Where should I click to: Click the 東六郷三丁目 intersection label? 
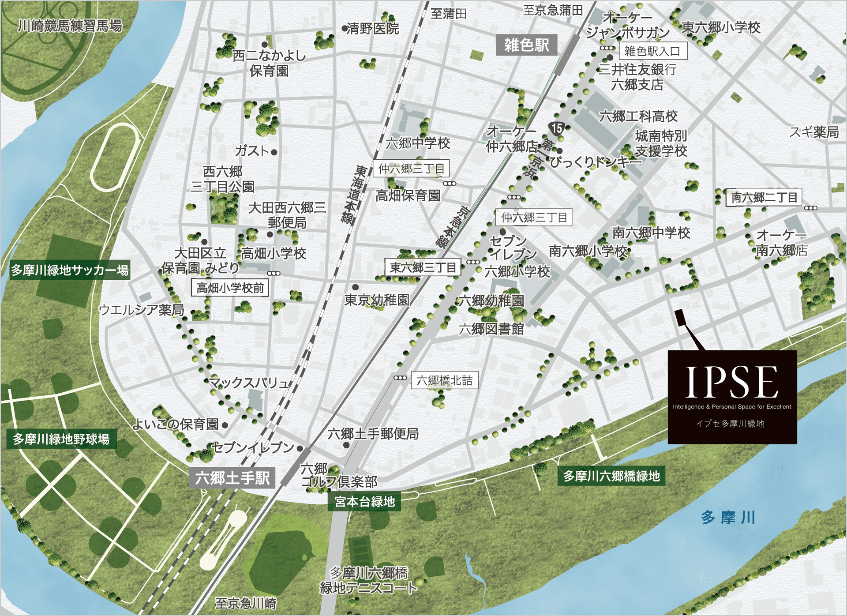tap(423, 267)
